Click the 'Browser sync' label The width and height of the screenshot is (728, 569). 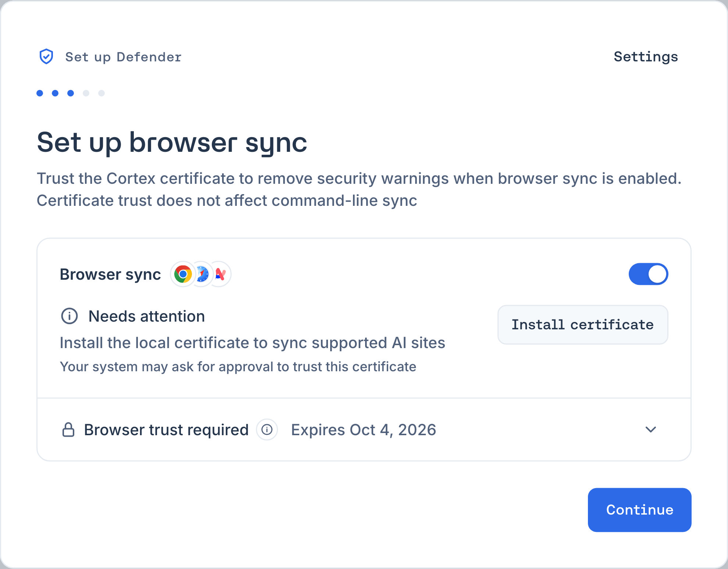110,274
